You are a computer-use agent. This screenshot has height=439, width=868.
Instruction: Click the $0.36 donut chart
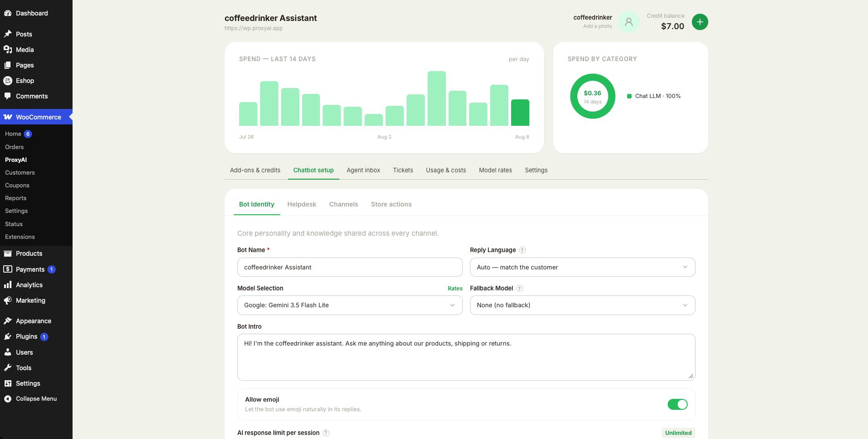pos(593,96)
